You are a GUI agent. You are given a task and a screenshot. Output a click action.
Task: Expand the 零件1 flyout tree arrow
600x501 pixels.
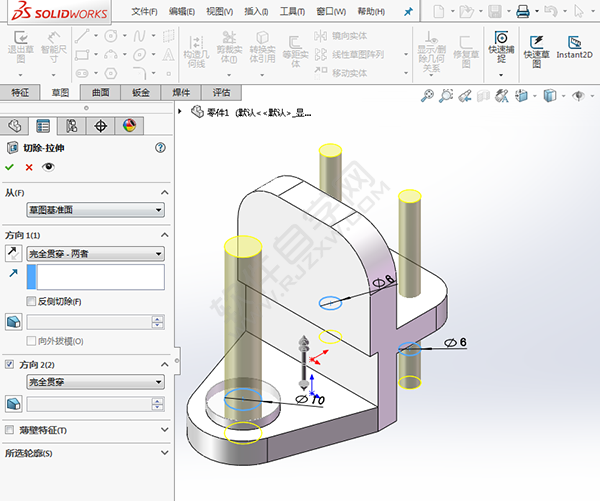point(180,111)
